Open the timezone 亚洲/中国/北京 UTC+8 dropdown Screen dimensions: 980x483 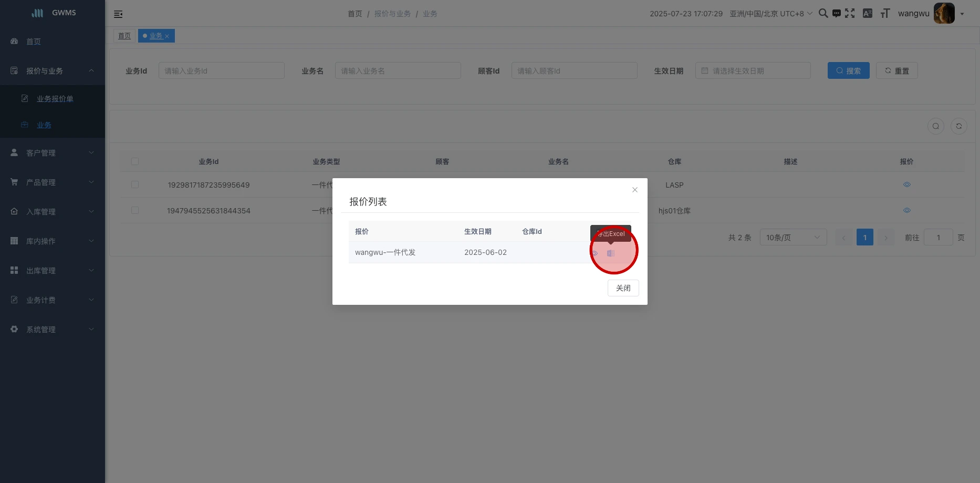tap(770, 14)
